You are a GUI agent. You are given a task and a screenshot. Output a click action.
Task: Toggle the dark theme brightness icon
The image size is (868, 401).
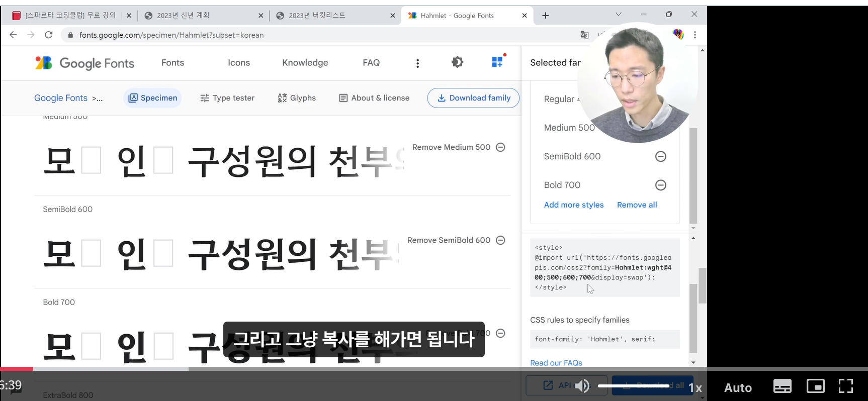(457, 62)
